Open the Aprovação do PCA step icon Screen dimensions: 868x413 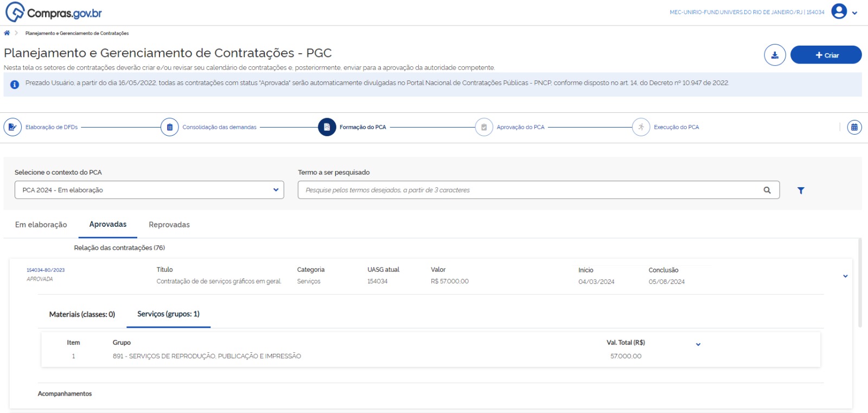[484, 127]
